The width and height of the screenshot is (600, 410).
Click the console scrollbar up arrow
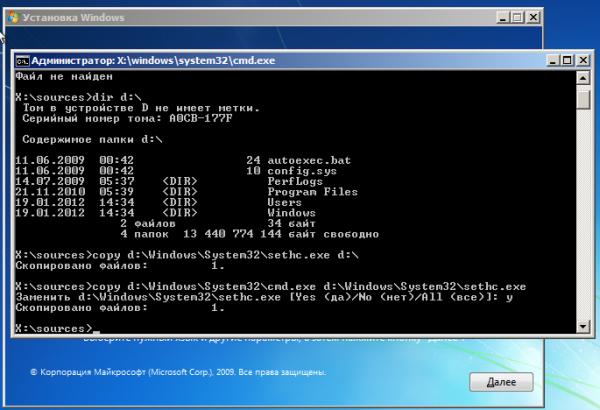[581, 77]
